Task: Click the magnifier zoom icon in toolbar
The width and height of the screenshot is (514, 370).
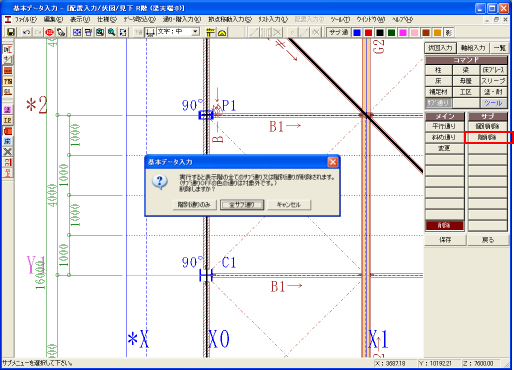Action: 112,32
